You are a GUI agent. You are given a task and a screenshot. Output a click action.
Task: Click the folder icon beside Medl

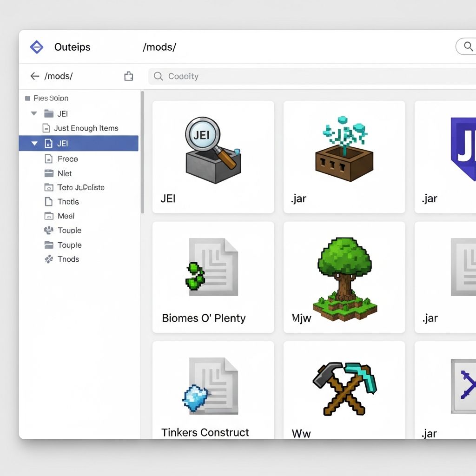point(49,216)
